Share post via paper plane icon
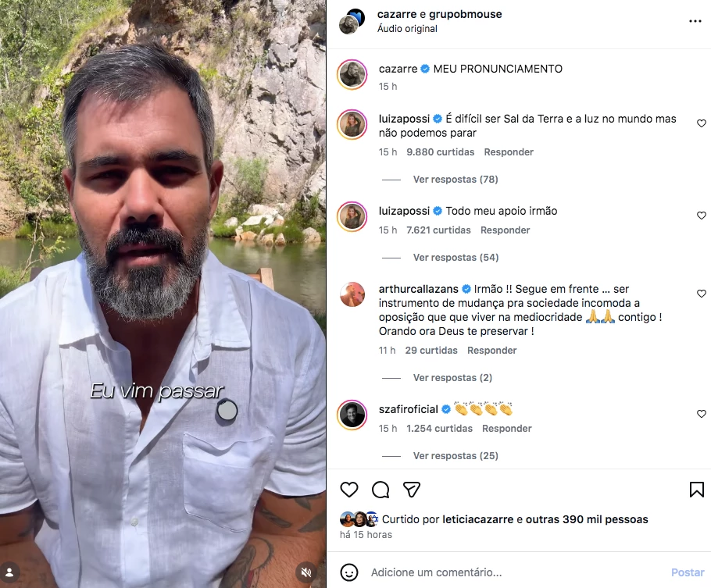This screenshot has width=711, height=588. coord(412,490)
